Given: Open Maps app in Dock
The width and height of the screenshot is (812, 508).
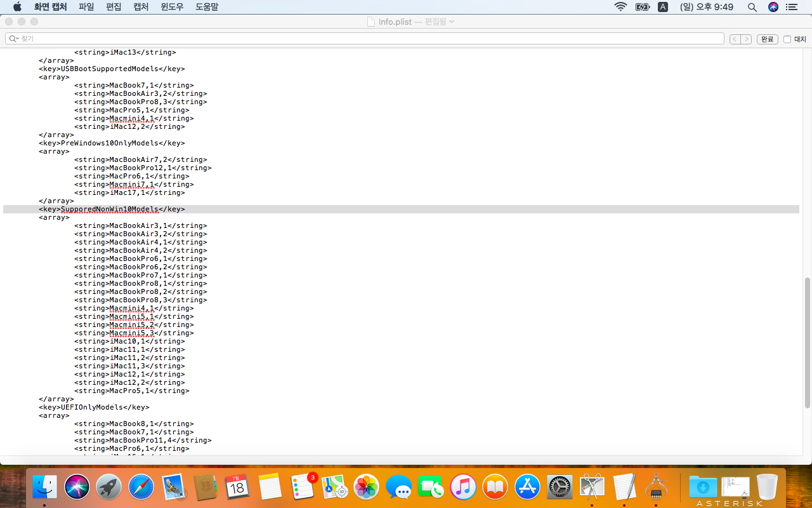Looking at the screenshot, I should [334, 488].
